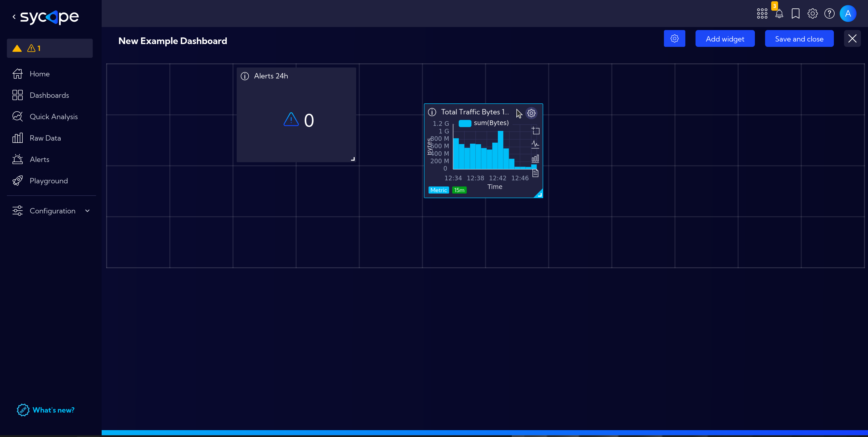Open dashboard settings gear icon
Image resolution: width=868 pixels, height=437 pixels.
pyautogui.click(x=675, y=38)
